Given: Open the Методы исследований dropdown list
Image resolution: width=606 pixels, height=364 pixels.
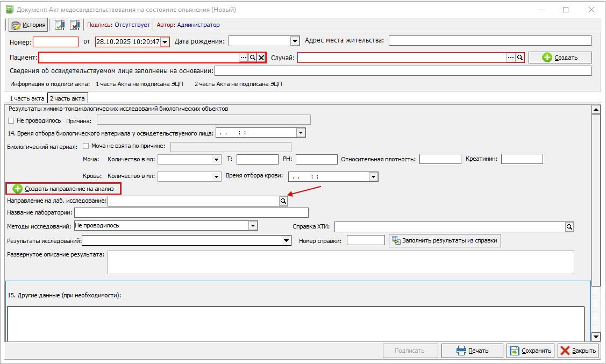Looking at the screenshot, I should (253, 226).
